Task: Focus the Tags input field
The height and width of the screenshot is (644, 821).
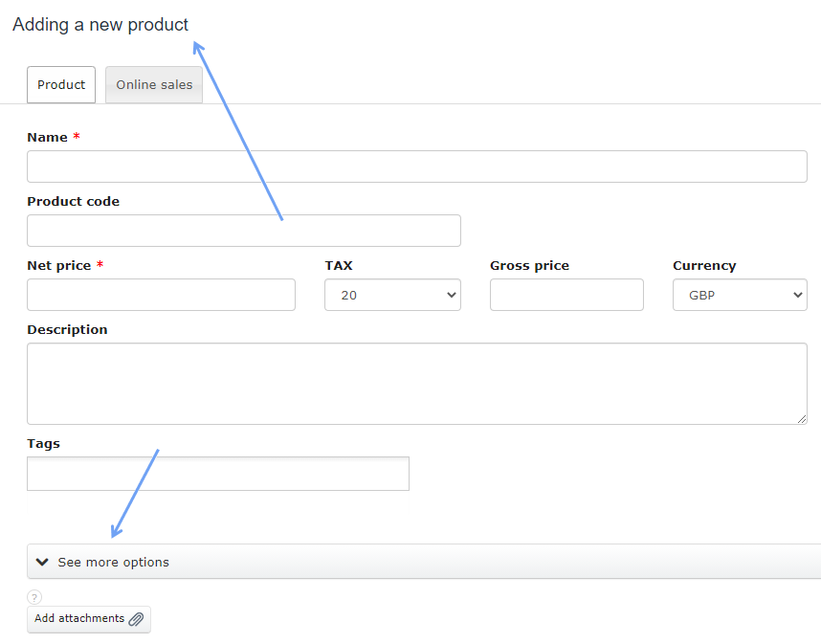Action: click(217, 474)
